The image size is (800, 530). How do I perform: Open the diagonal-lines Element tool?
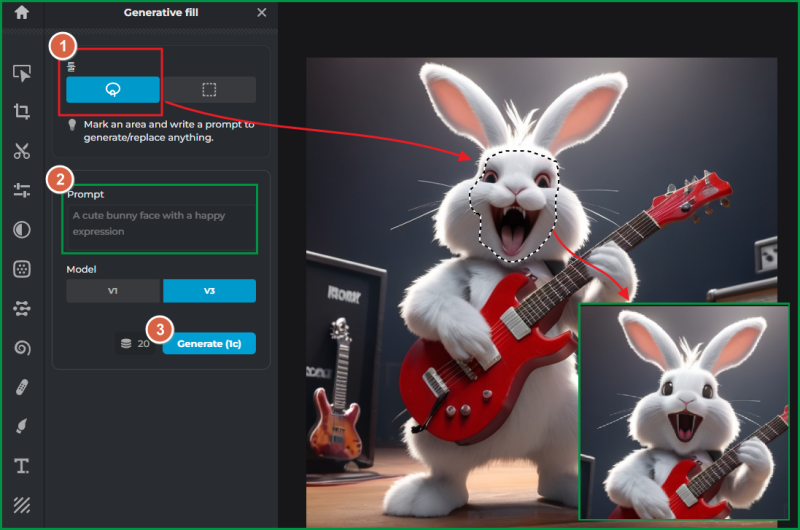click(22, 505)
